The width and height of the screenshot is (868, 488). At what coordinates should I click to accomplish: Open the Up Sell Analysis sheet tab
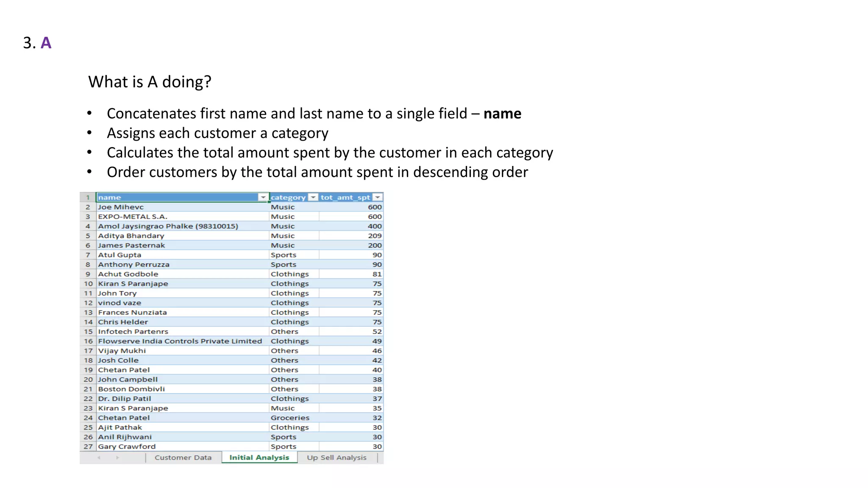click(x=337, y=457)
